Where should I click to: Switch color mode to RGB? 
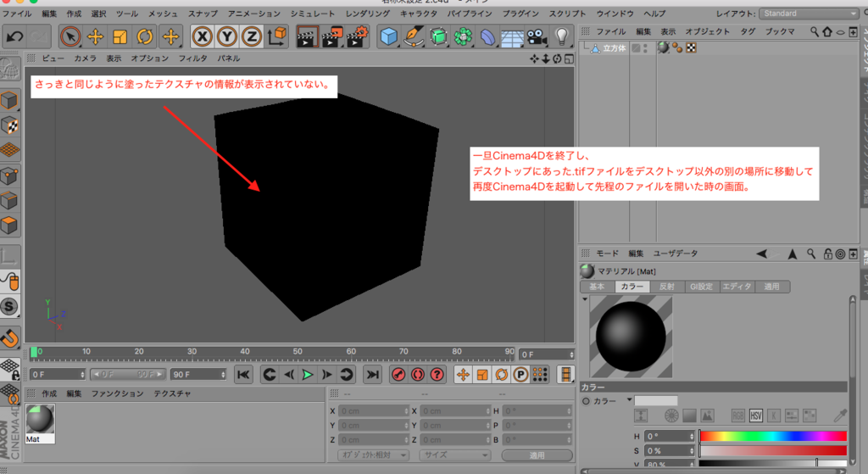coord(738,415)
